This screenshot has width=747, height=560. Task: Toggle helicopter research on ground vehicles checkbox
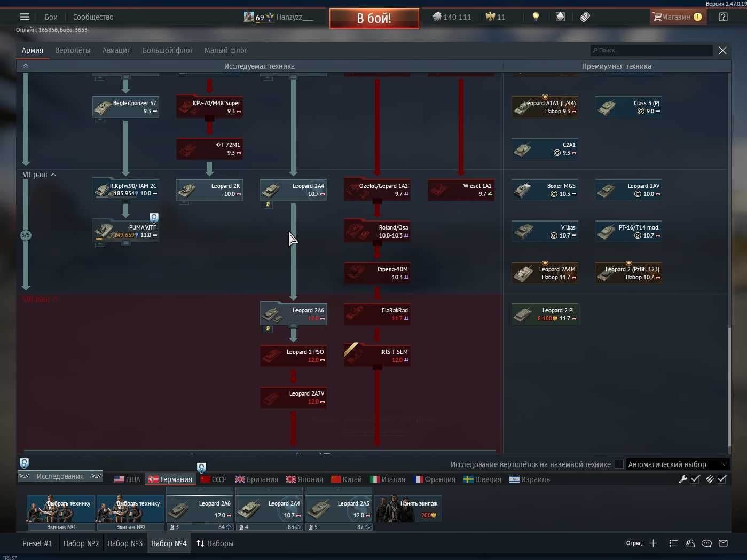coord(619,464)
